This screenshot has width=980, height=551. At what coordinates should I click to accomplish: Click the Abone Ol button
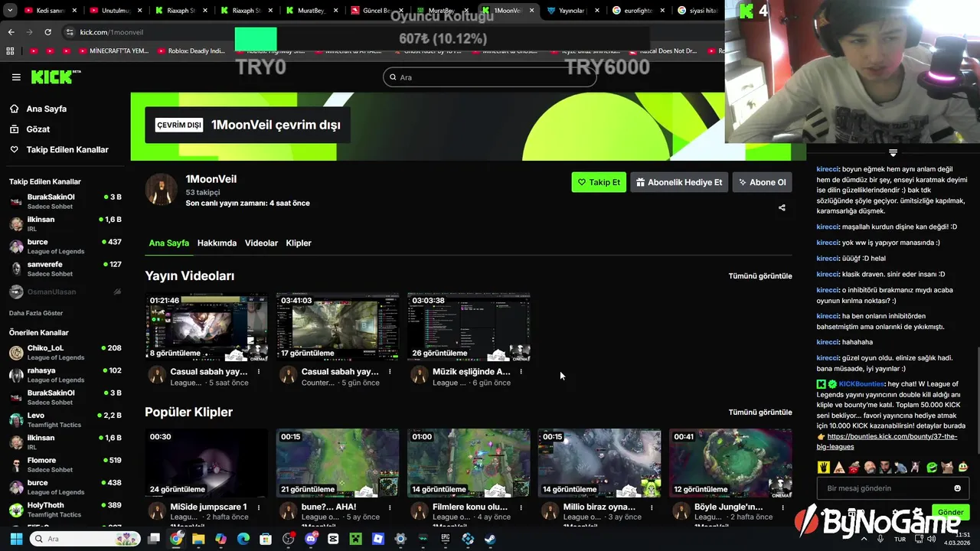point(762,182)
